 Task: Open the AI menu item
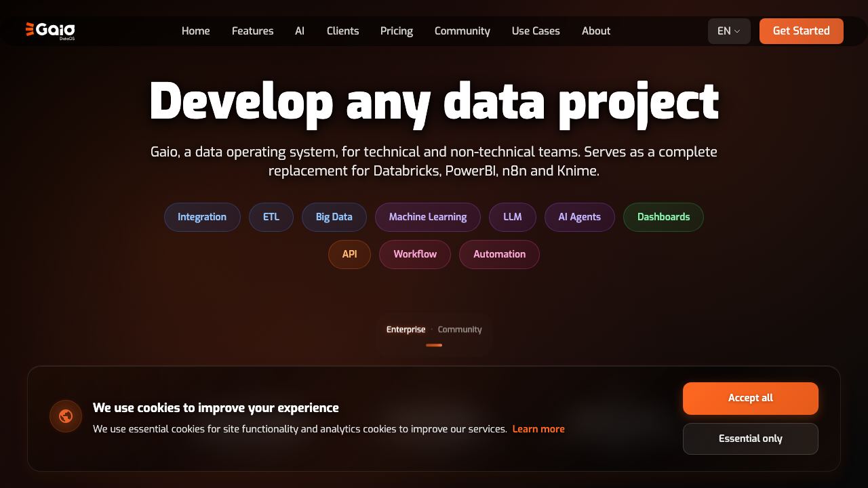click(300, 31)
